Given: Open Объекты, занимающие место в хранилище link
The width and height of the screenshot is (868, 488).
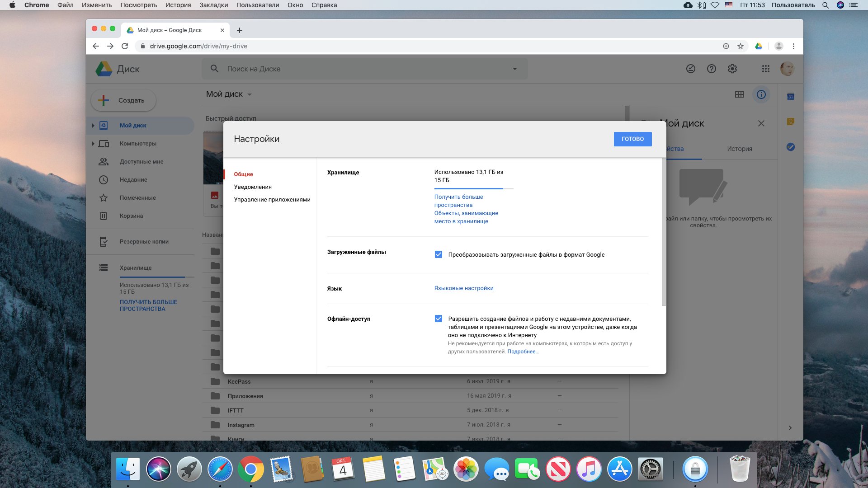Looking at the screenshot, I should pyautogui.click(x=466, y=217).
